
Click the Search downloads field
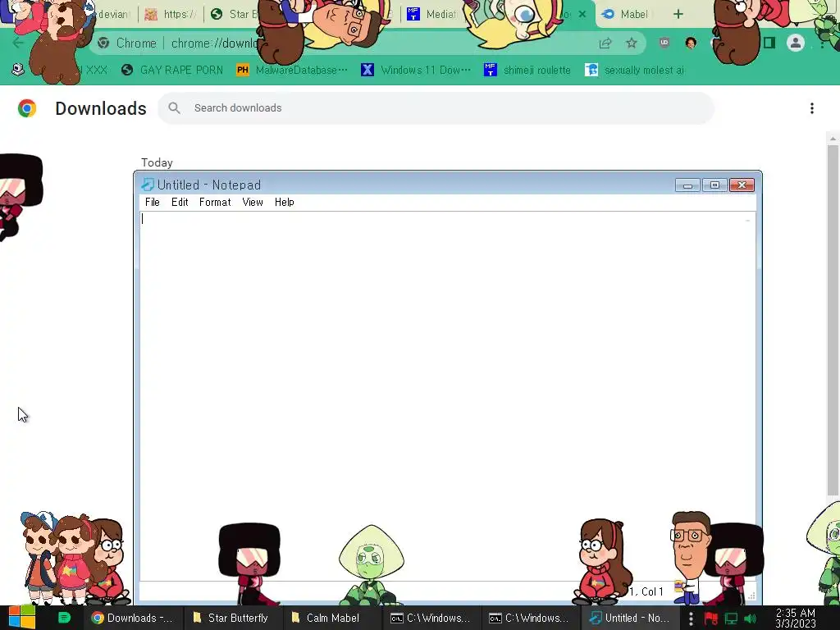[436, 108]
